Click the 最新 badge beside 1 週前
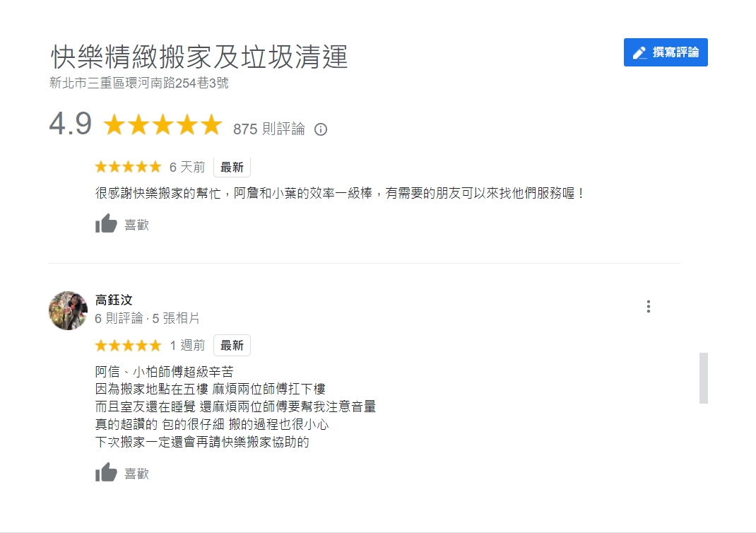 point(232,346)
